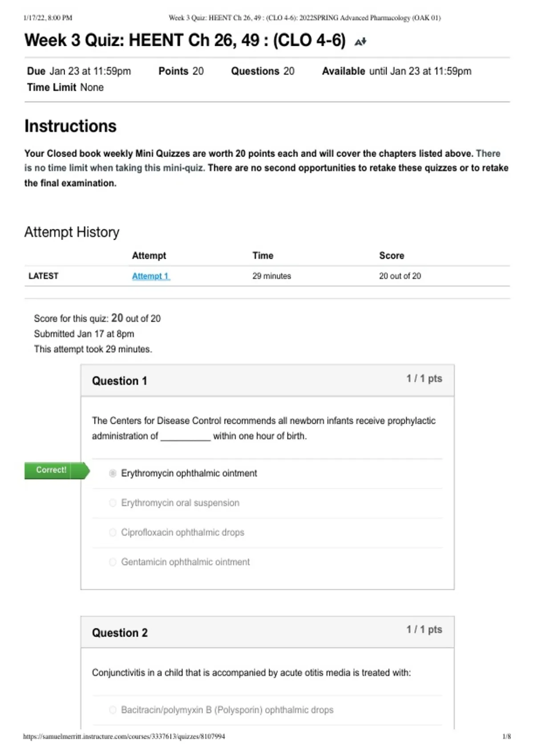This screenshot has width=534, height=756.
Task: Click the Score column header
Action: [x=392, y=256]
